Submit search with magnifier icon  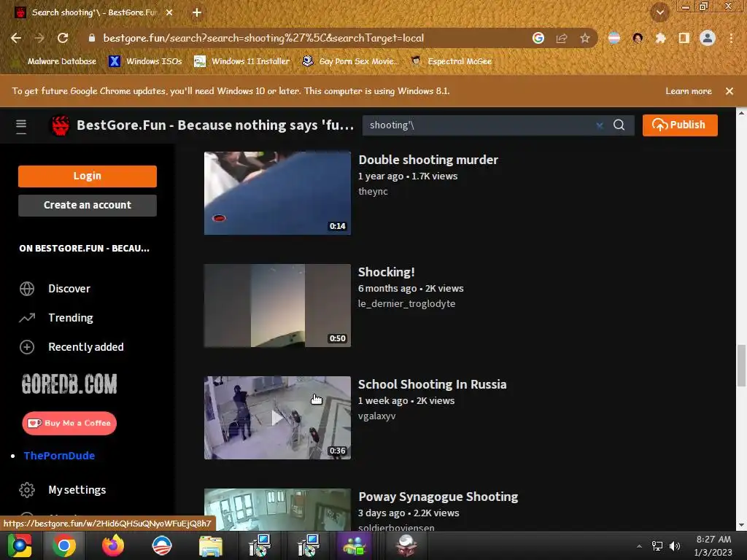point(619,125)
